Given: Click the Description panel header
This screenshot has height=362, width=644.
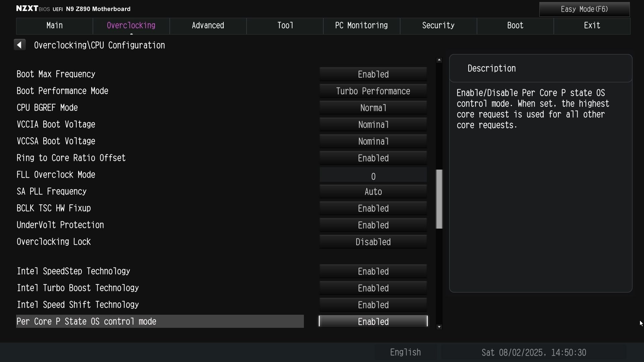Looking at the screenshot, I should tap(541, 68).
